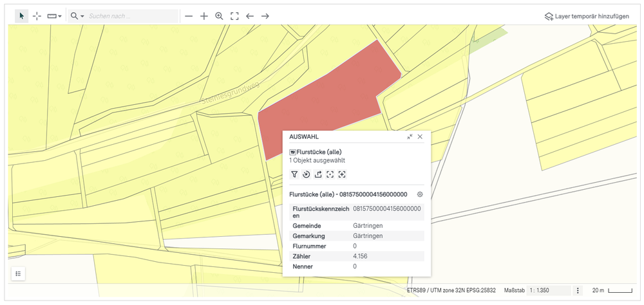This screenshot has width=644, height=305.
Task: Click 'Layer temporär hinzufügen'
Action: (x=587, y=17)
